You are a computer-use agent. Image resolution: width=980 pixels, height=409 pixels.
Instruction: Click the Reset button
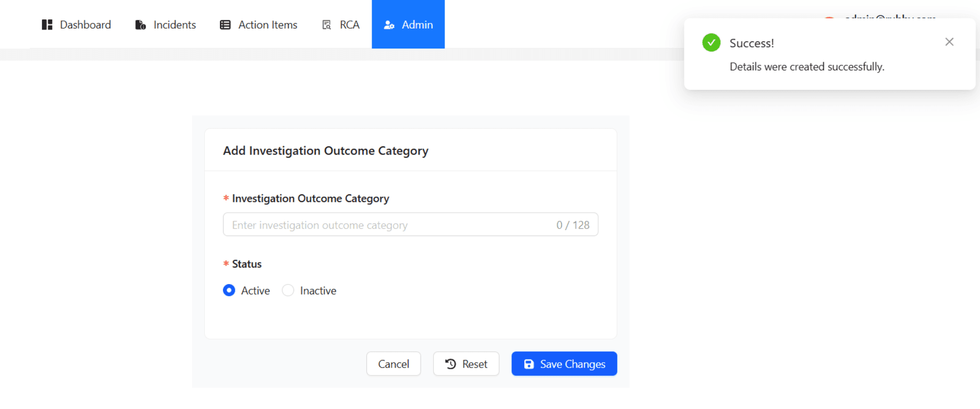point(466,364)
